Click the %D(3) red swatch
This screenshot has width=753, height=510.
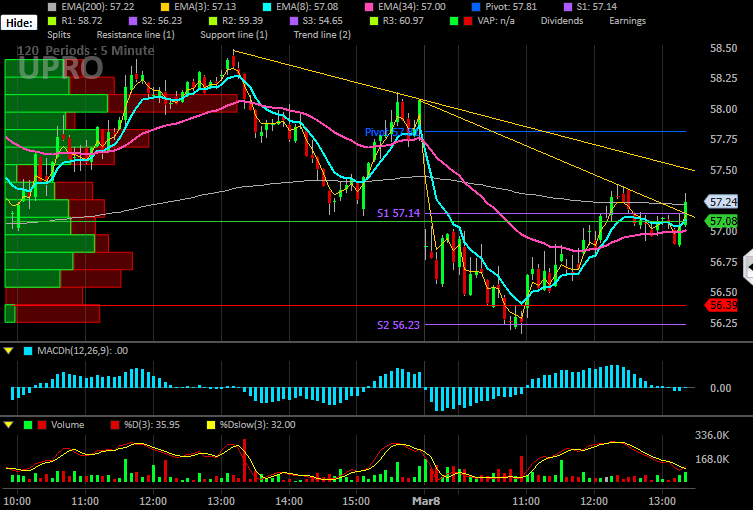tap(115, 425)
